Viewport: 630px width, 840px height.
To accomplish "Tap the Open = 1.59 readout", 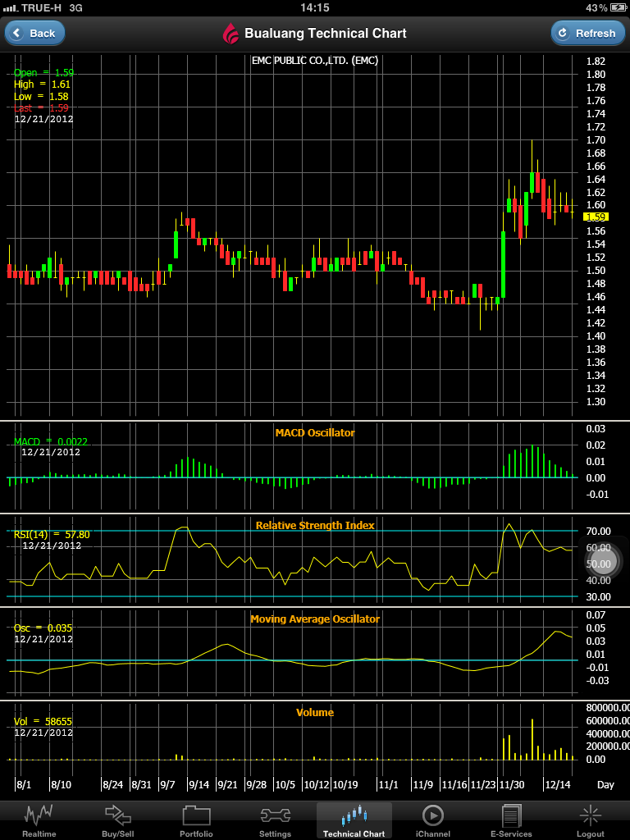I will (44, 73).
